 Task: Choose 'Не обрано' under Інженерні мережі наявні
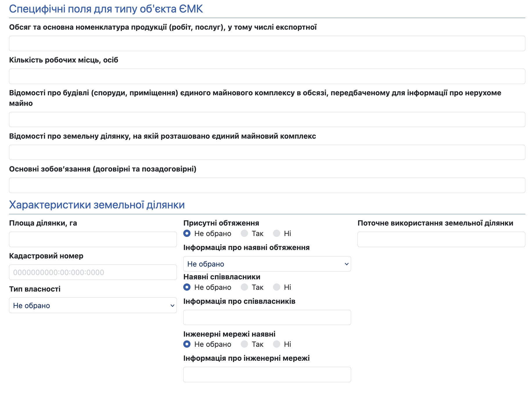tap(187, 344)
